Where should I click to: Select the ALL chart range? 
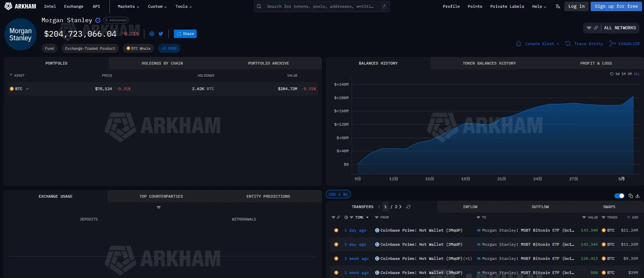click(x=637, y=74)
